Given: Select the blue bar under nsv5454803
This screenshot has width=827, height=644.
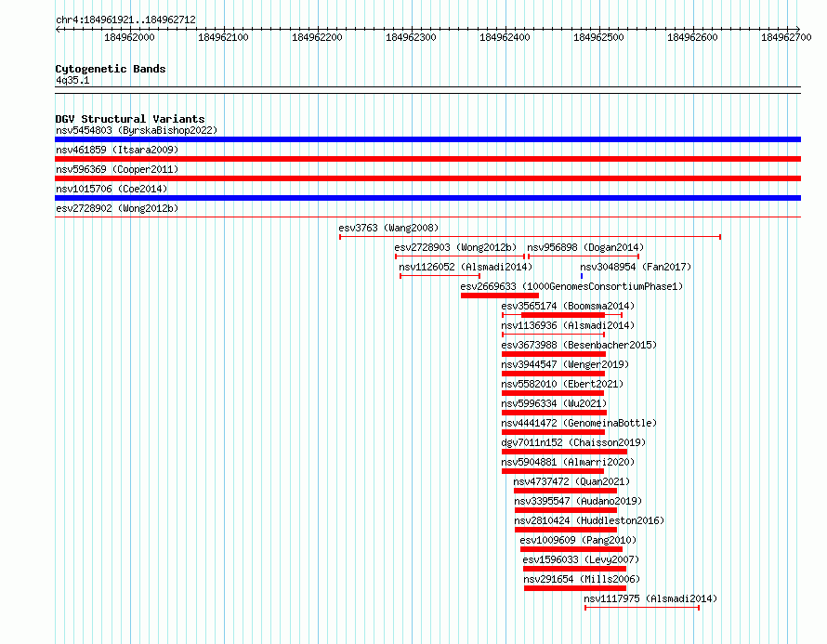Looking at the screenshot, I should (x=427, y=139).
